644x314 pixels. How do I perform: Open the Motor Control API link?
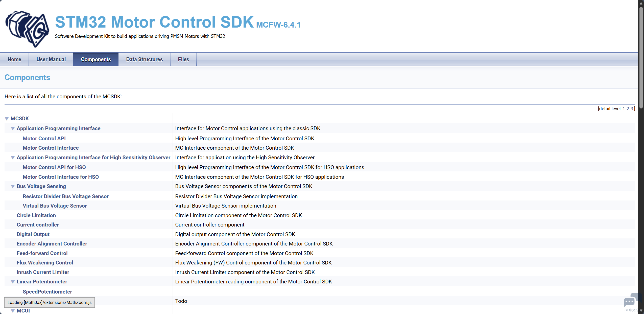pyautogui.click(x=44, y=139)
